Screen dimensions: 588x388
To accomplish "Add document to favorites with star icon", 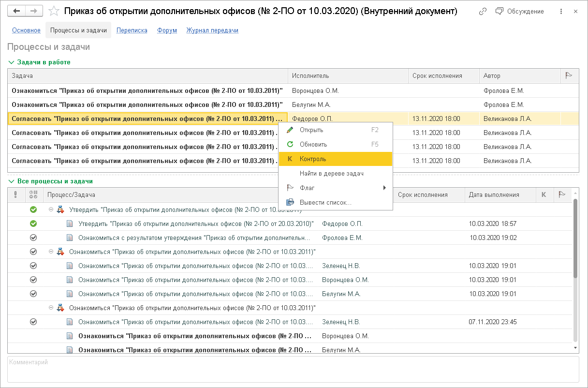I will point(55,11).
